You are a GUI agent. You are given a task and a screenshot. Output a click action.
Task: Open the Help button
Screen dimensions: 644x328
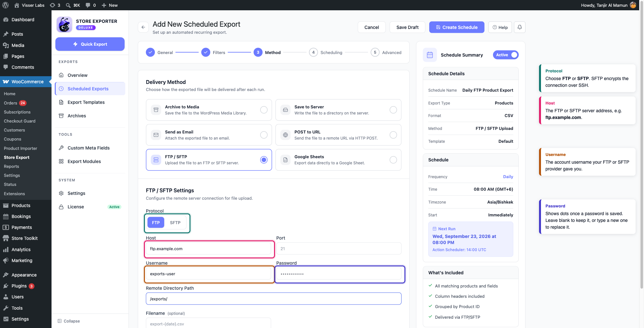click(500, 27)
